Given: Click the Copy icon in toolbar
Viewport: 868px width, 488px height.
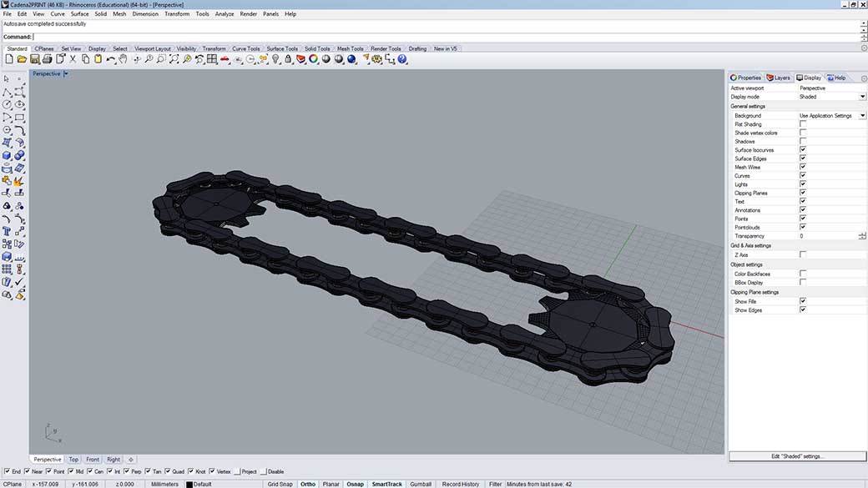Looking at the screenshot, I should point(85,59).
